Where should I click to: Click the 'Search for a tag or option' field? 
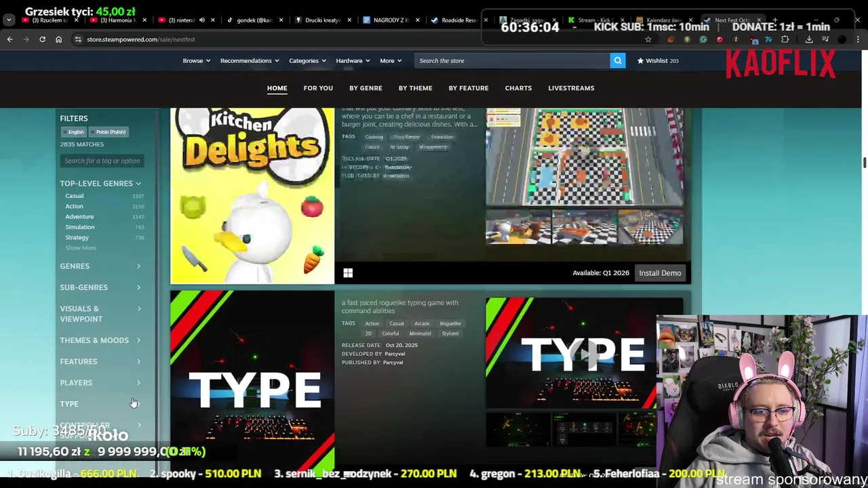click(x=102, y=161)
